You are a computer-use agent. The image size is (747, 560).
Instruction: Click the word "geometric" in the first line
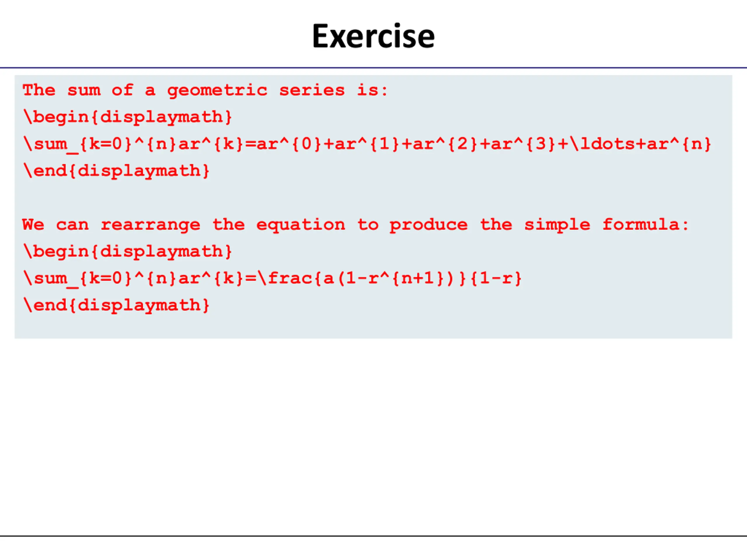(x=217, y=90)
